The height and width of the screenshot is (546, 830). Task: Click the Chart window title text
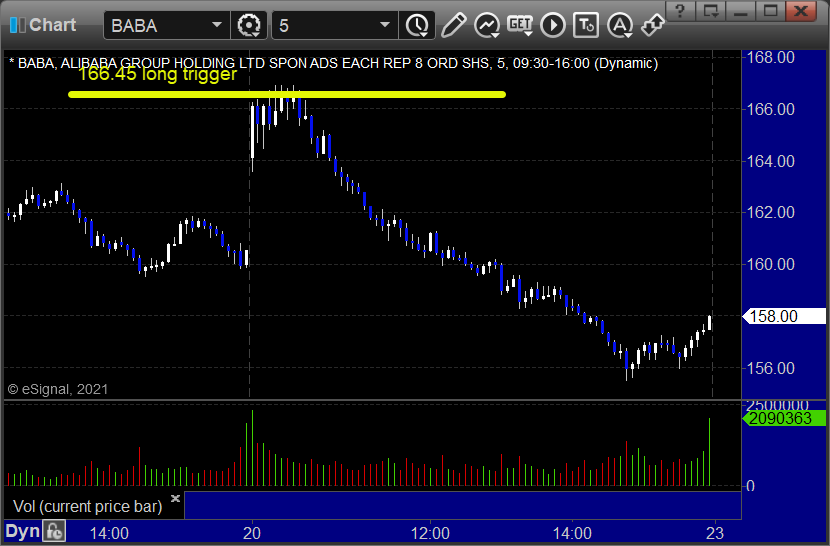point(52,25)
